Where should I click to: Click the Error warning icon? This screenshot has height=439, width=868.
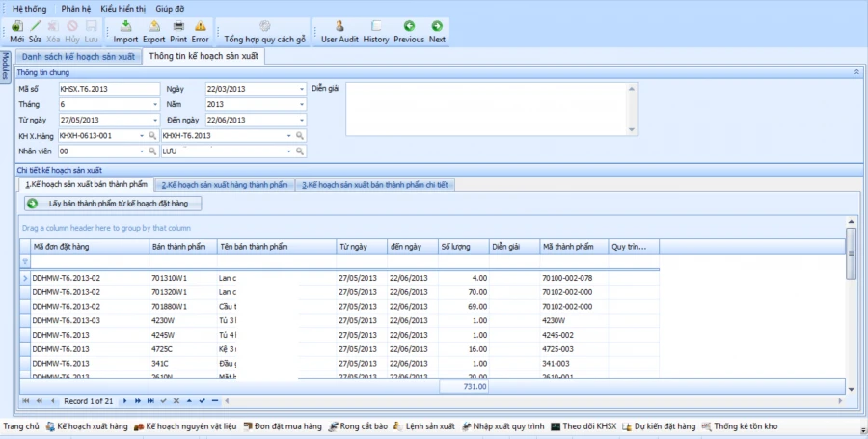201,26
